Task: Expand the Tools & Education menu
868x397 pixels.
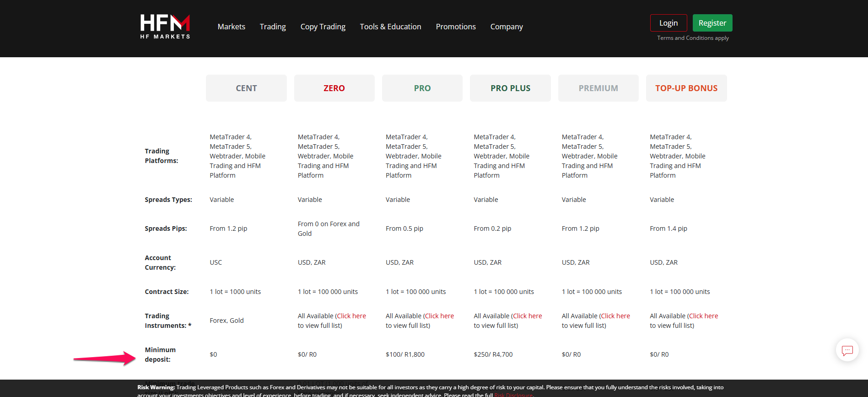Action: point(390,27)
